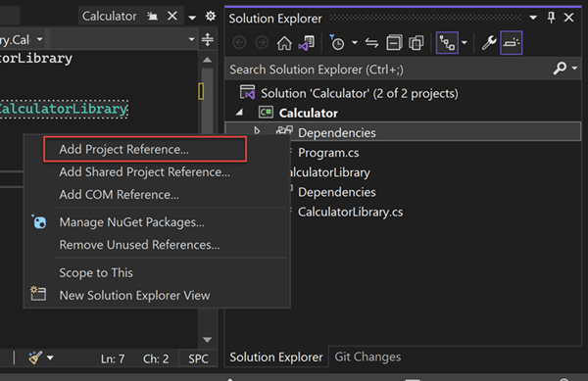This screenshot has height=381, width=588.
Task: Open search options dropdown beside magnifier
Action: click(x=574, y=69)
